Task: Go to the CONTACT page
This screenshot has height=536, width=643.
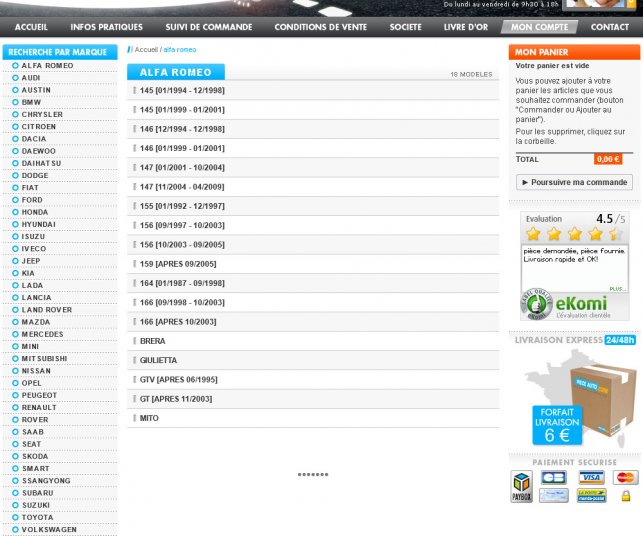Action: coord(610,27)
